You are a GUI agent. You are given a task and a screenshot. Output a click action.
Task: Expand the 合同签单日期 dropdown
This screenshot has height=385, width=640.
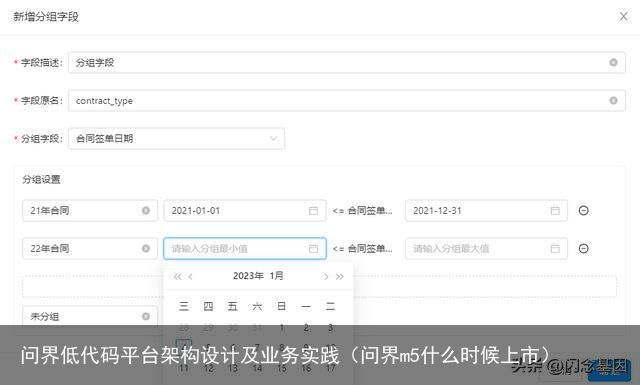(x=273, y=138)
